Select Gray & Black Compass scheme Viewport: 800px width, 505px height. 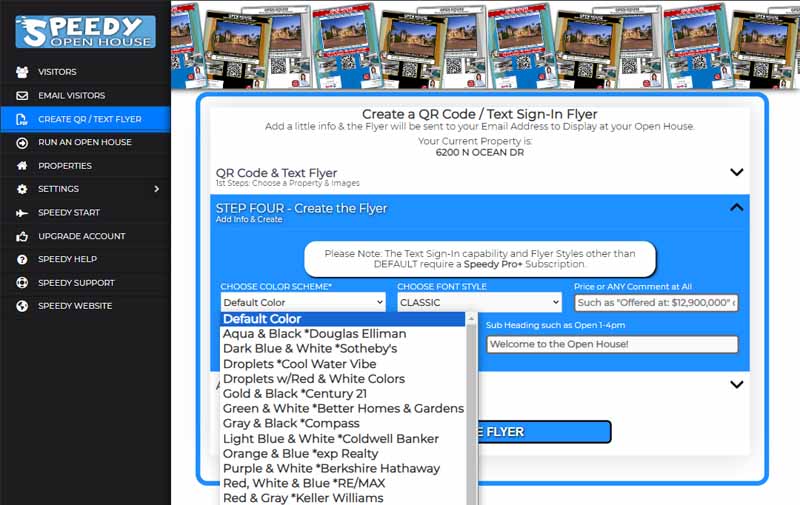[343, 423]
